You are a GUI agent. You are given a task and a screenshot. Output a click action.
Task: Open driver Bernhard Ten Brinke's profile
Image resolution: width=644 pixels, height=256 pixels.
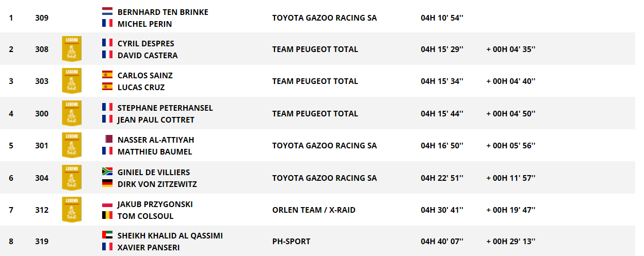point(163,12)
